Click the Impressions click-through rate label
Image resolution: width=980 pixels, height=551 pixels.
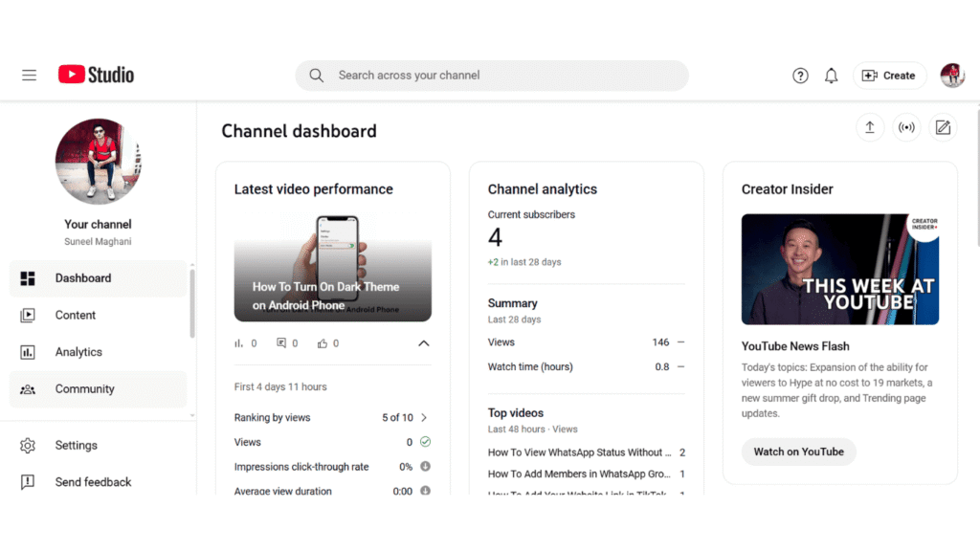click(x=301, y=467)
